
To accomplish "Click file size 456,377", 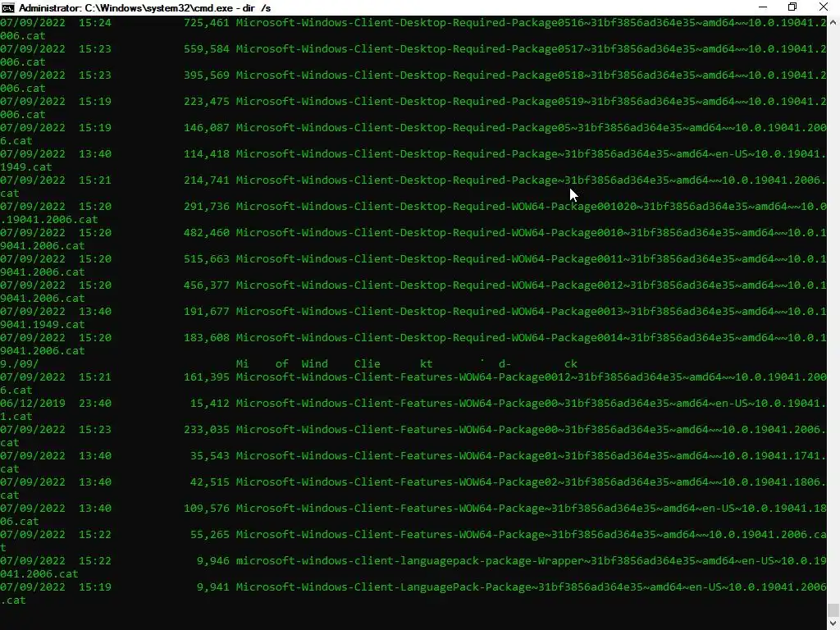I will click(x=206, y=285).
